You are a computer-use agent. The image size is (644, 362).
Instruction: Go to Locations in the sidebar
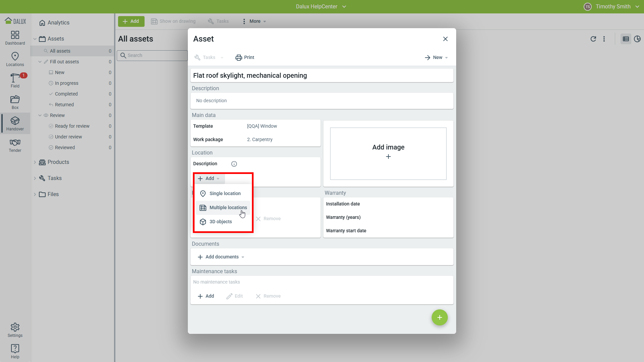15,59
